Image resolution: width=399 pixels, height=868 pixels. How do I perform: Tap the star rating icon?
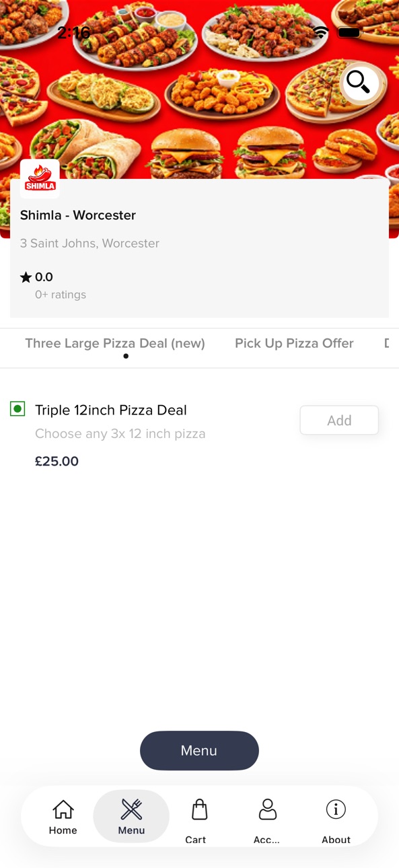pos(26,277)
